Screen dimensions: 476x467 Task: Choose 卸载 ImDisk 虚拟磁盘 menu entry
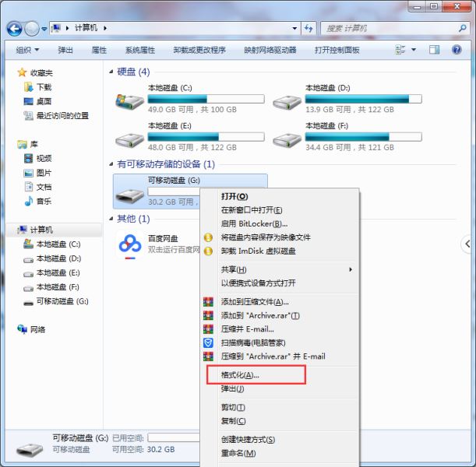click(x=280, y=251)
